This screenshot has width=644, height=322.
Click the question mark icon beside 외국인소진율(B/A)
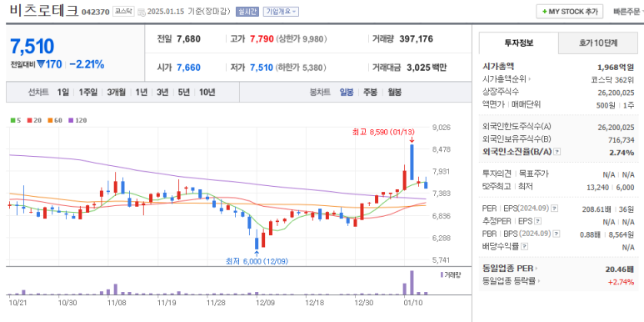pyautogui.click(x=557, y=152)
